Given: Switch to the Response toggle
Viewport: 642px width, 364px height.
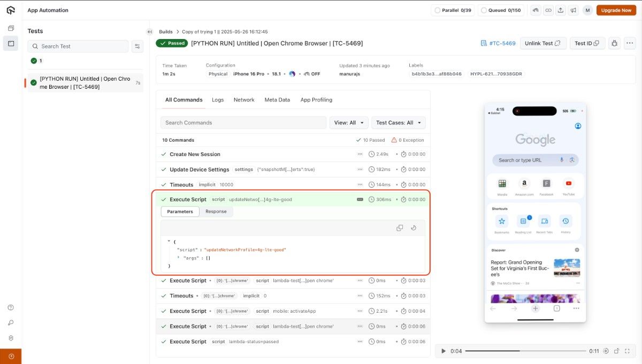Looking at the screenshot, I should coord(216,212).
